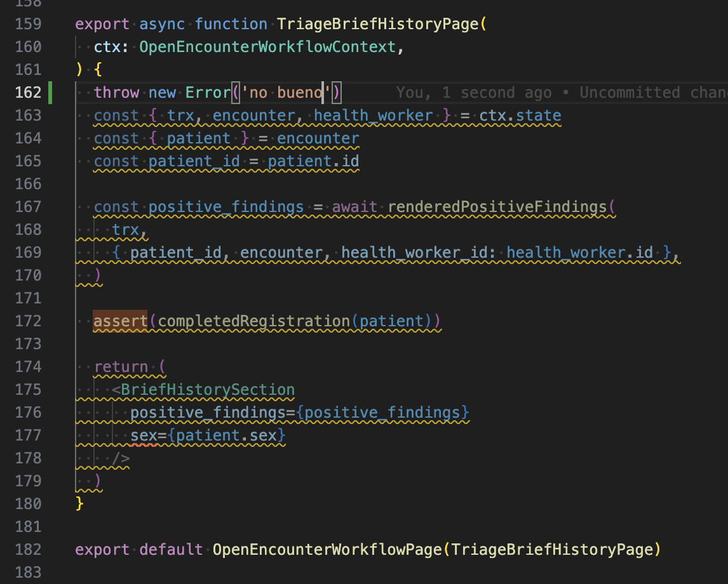Click the highlighted assert call on line 172
This screenshot has height=584, width=728.
tap(121, 321)
